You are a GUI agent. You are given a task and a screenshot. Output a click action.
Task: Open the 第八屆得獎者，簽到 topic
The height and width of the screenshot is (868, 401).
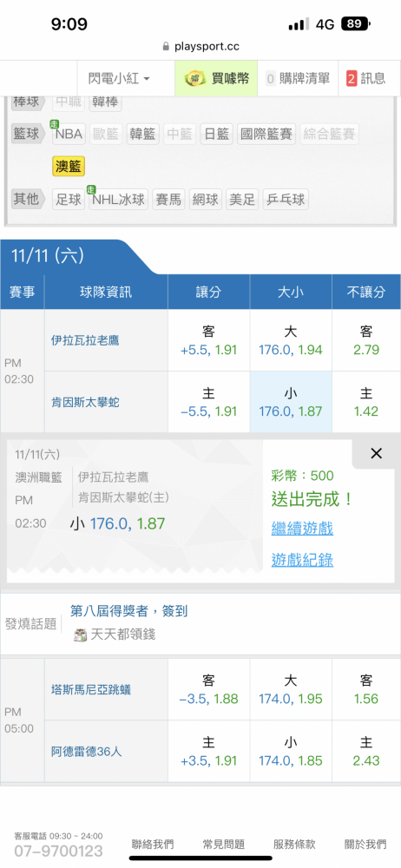129,610
